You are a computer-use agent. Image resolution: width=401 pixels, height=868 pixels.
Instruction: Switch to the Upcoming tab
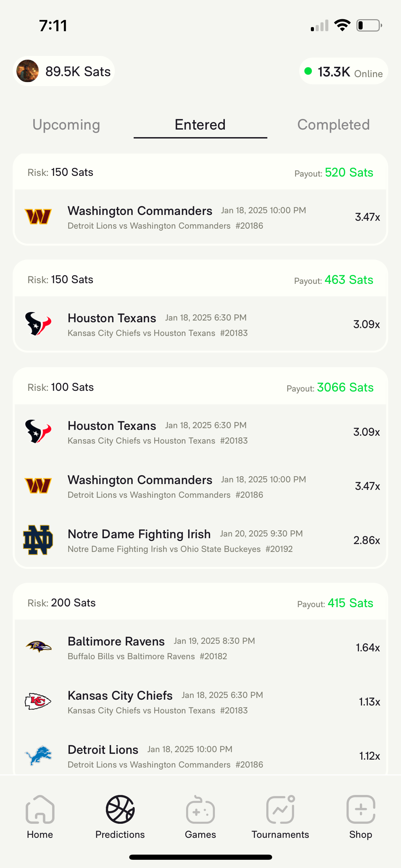[66, 125]
